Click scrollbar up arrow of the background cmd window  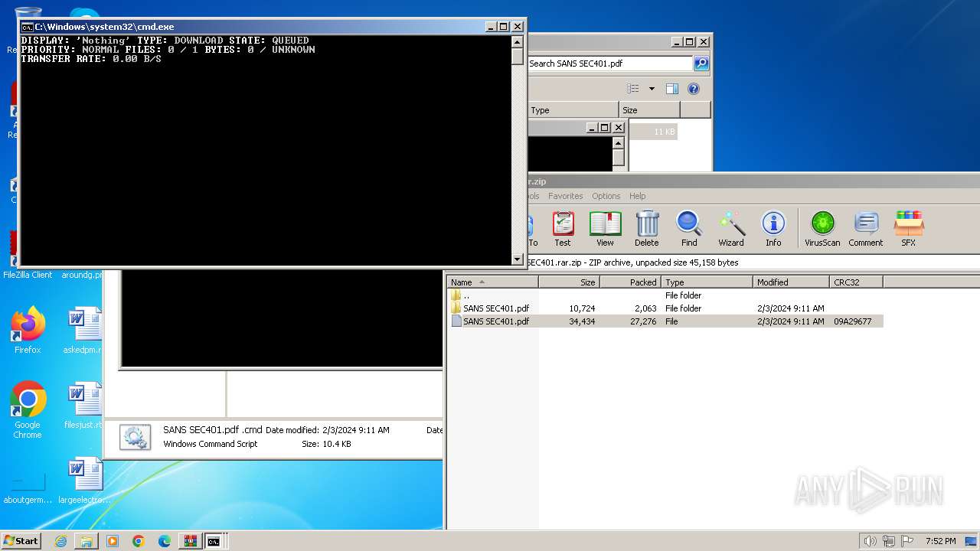click(619, 142)
